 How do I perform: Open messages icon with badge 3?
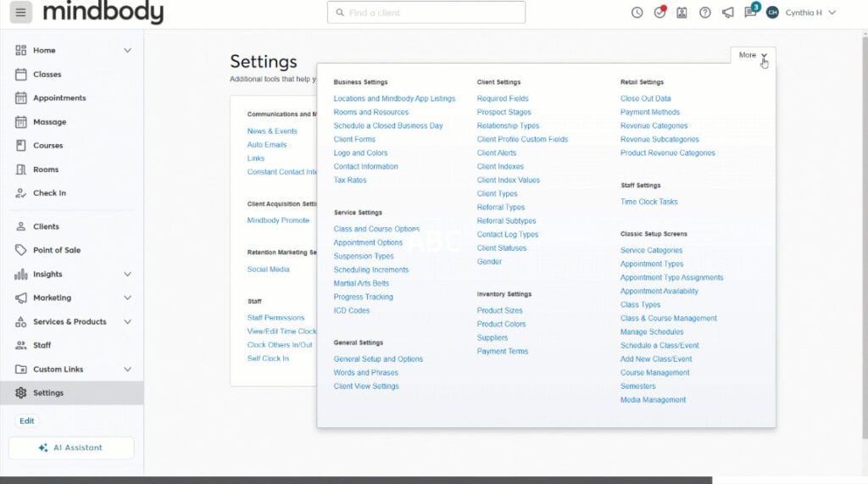(751, 12)
